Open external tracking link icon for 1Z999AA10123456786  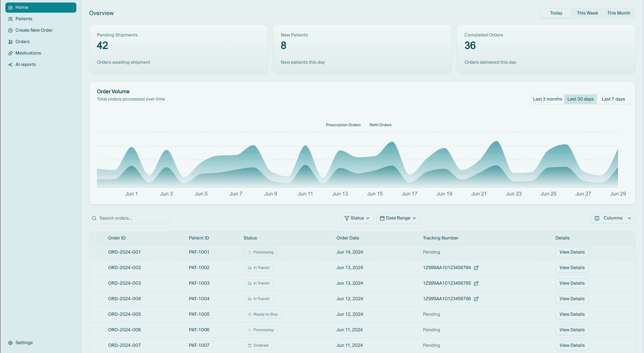tap(476, 299)
